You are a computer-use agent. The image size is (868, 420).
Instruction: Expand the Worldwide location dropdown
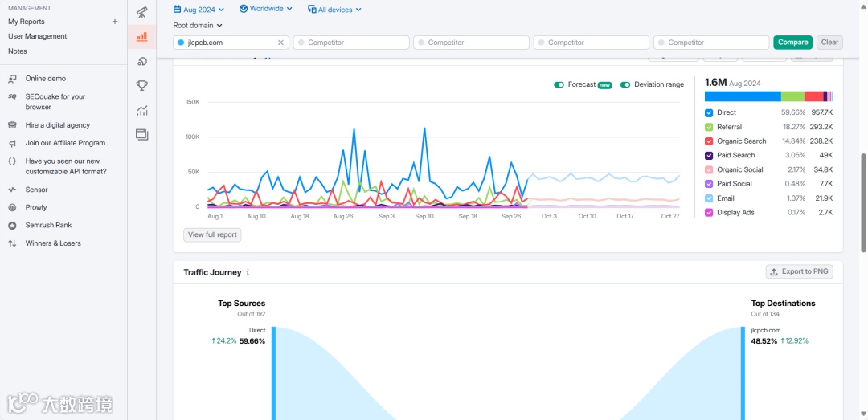266,9
